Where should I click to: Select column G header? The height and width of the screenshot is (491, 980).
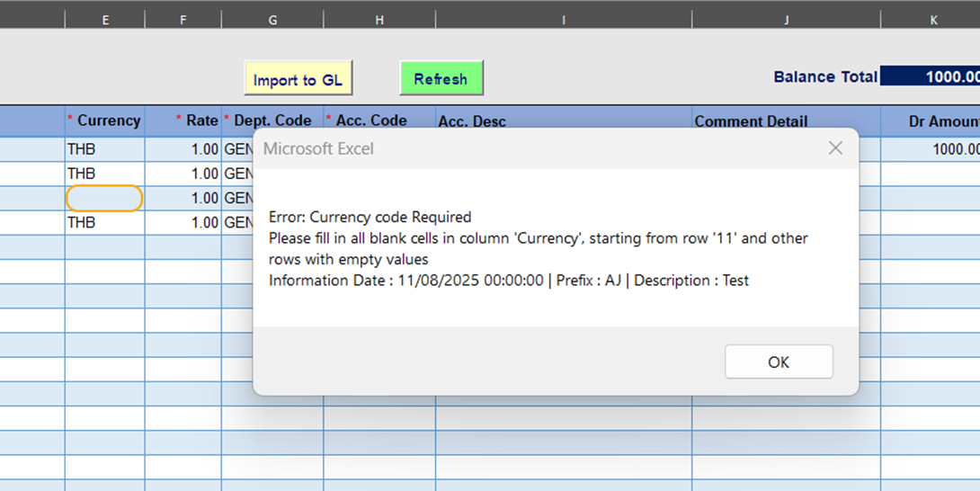[272, 19]
